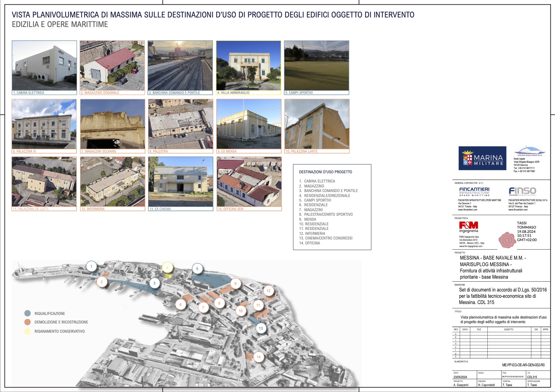This screenshot has width=555, height=392.
Task: Select the yellow marker 4 on the map
Action: tap(167, 267)
